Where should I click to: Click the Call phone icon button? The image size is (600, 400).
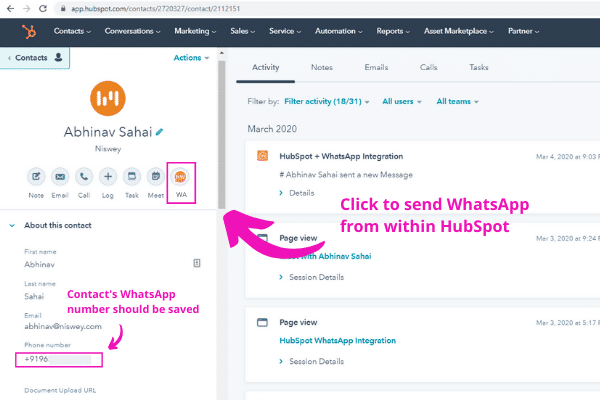coord(84,176)
